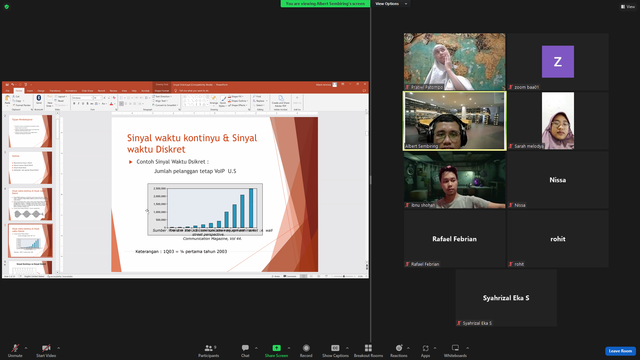640x360 pixels.
Task: Expand the arrow beside Reactions
Action: (x=409, y=348)
